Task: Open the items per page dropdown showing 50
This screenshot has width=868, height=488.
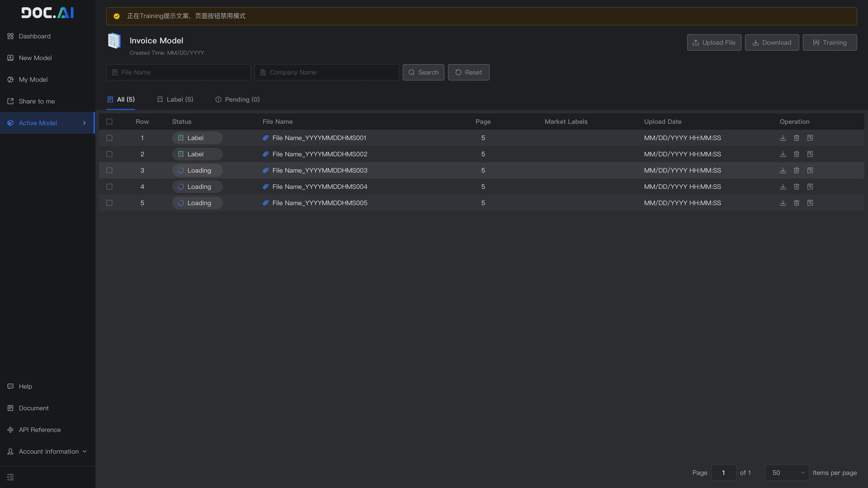Action: pos(787,472)
